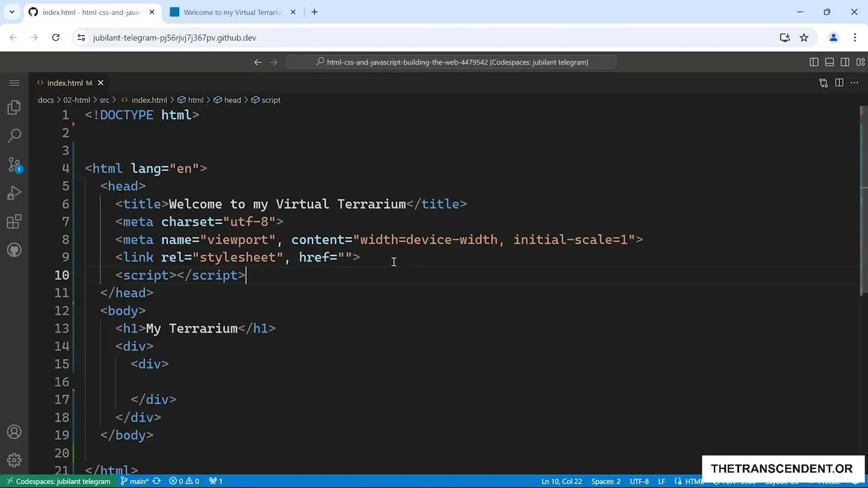
Task: Bookmark this page with the star icon
Action: [x=804, y=37]
